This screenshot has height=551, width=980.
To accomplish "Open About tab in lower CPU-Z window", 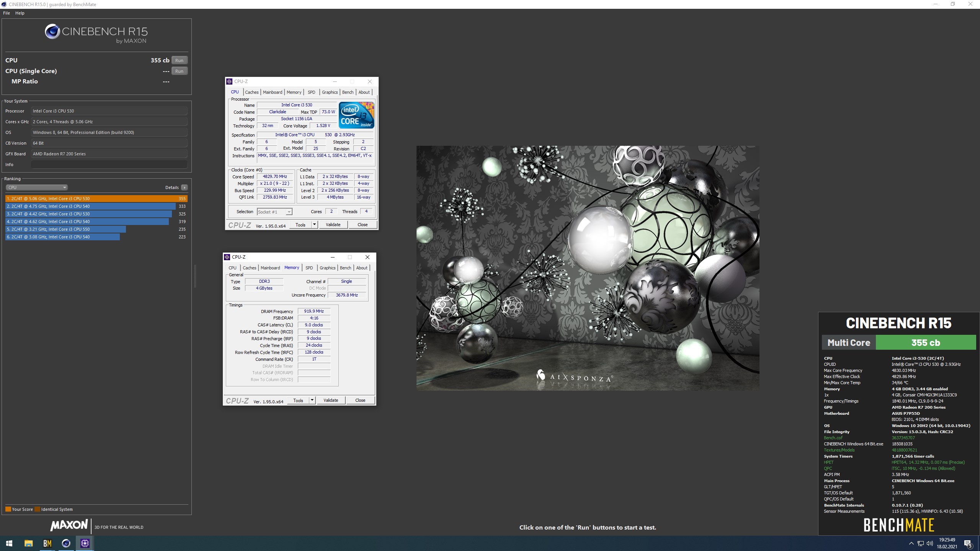I will coord(362,268).
